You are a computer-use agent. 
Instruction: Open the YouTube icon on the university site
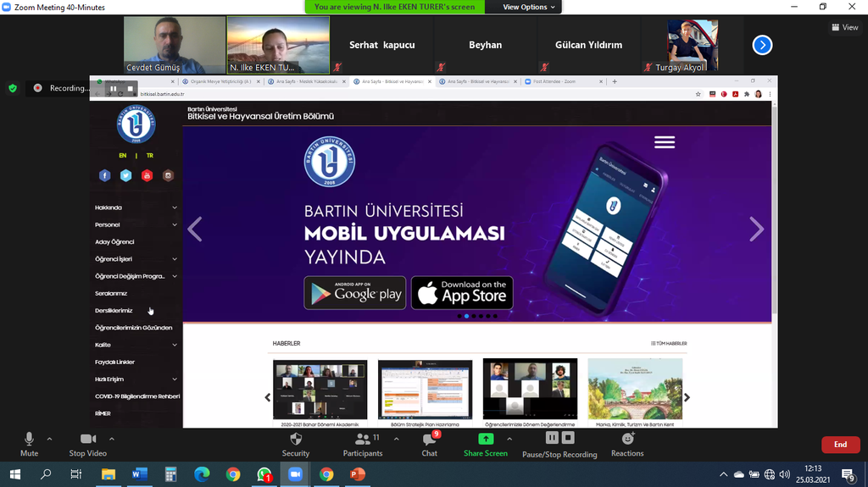(x=147, y=175)
